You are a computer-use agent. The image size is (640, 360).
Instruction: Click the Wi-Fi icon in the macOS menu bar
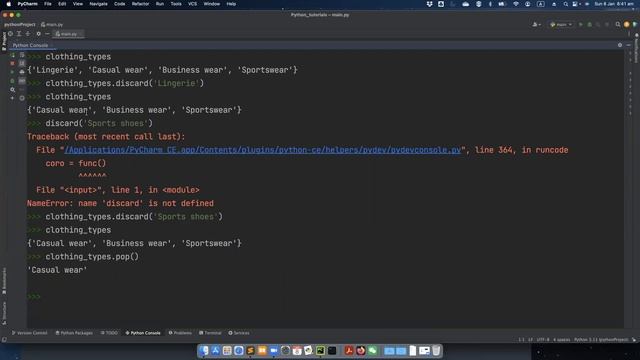(516, 4)
